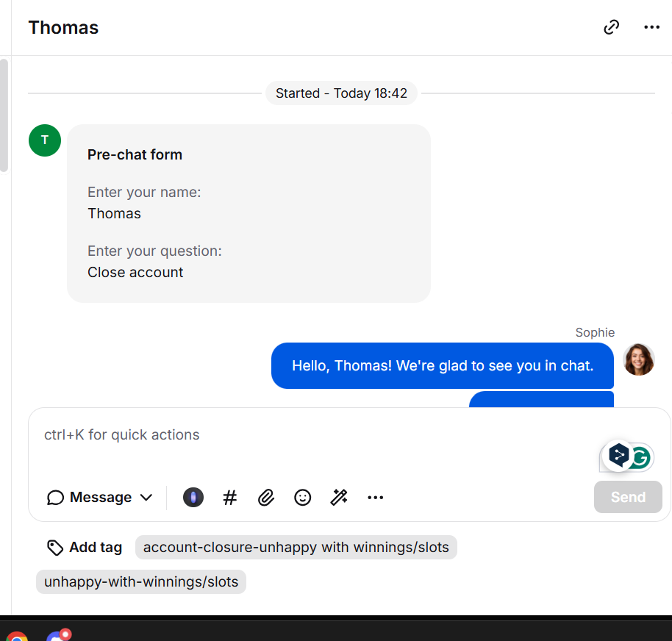Select the account-closure-unhappy with winnings/slots tag
This screenshot has width=672, height=641.
coord(296,548)
